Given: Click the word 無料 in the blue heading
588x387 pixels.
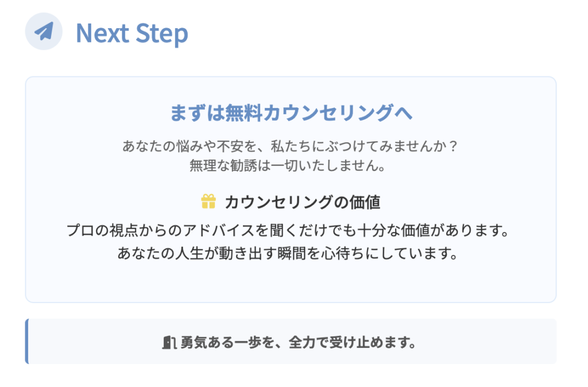Looking at the screenshot, I should pyautogui.click(x=245, y=113).
